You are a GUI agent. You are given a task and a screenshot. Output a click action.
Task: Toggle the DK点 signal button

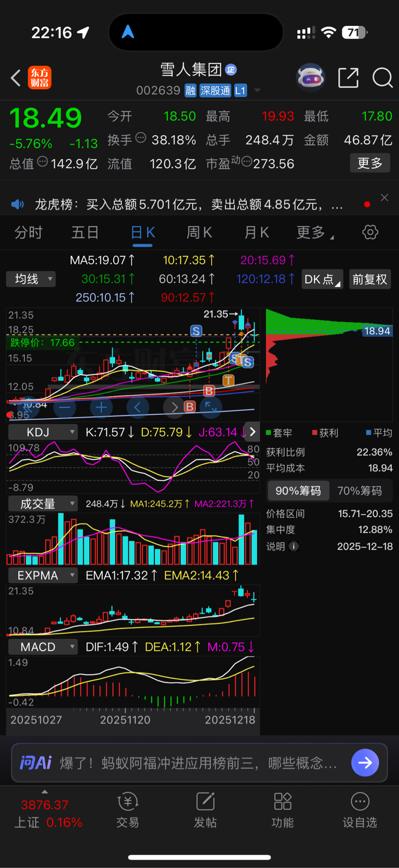point(322,279)
